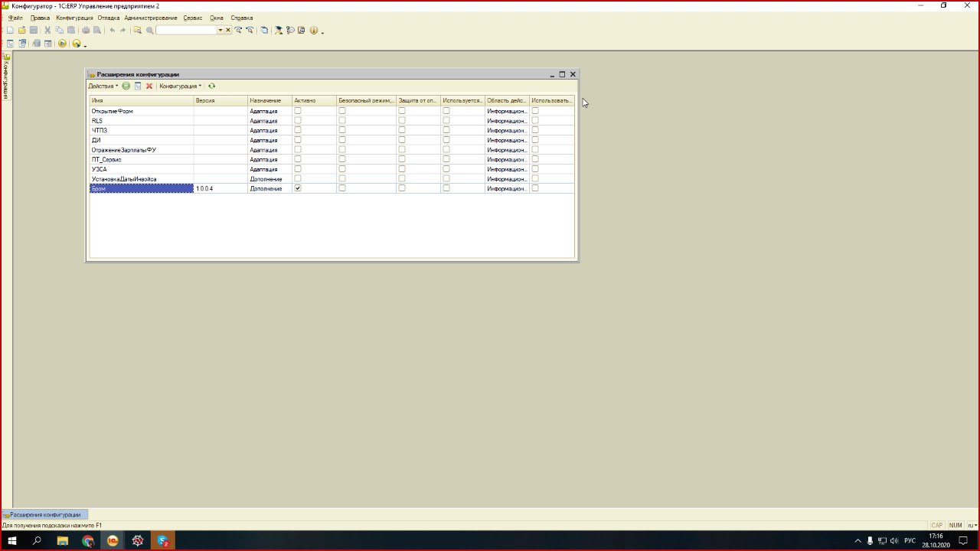Open the Конфигурация menu in menu bar

point(74,18)
